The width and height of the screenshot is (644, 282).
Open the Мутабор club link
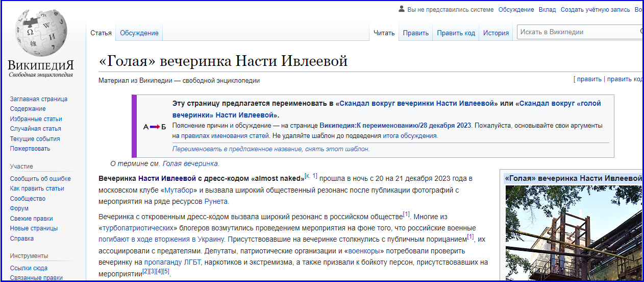[179, 190]
